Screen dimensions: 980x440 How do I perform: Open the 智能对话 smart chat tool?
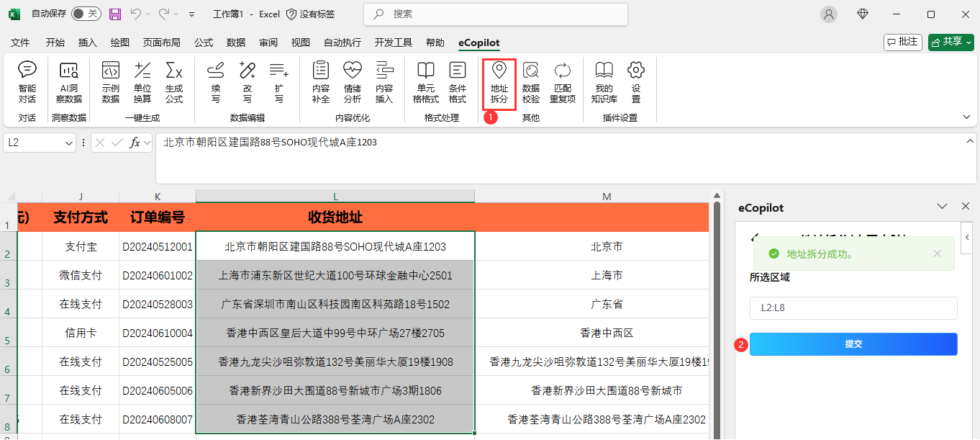(x=27, y=82)
